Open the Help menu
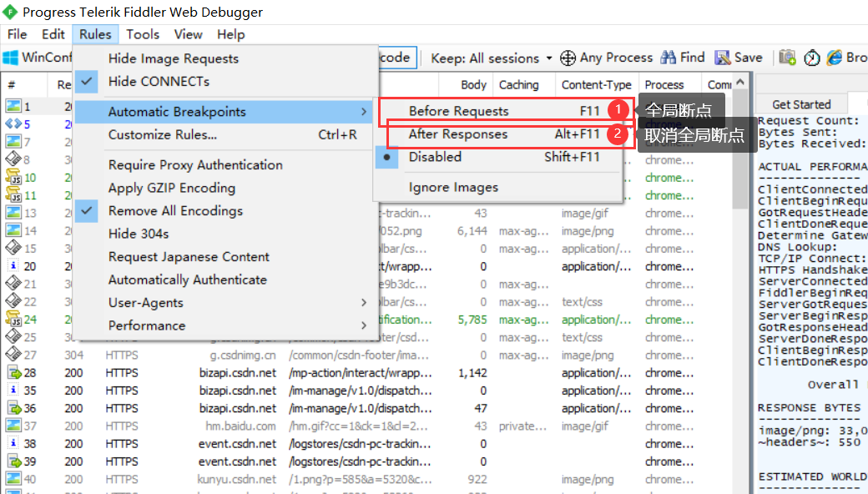This screenshot has width=868, height=494. [231, 34]
